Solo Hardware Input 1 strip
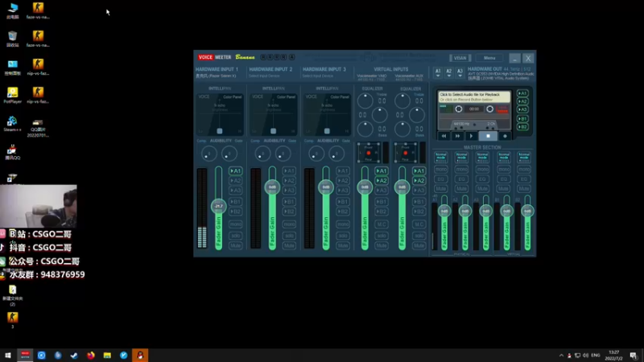This screenshot has height=362, width=644. point(235,236)
